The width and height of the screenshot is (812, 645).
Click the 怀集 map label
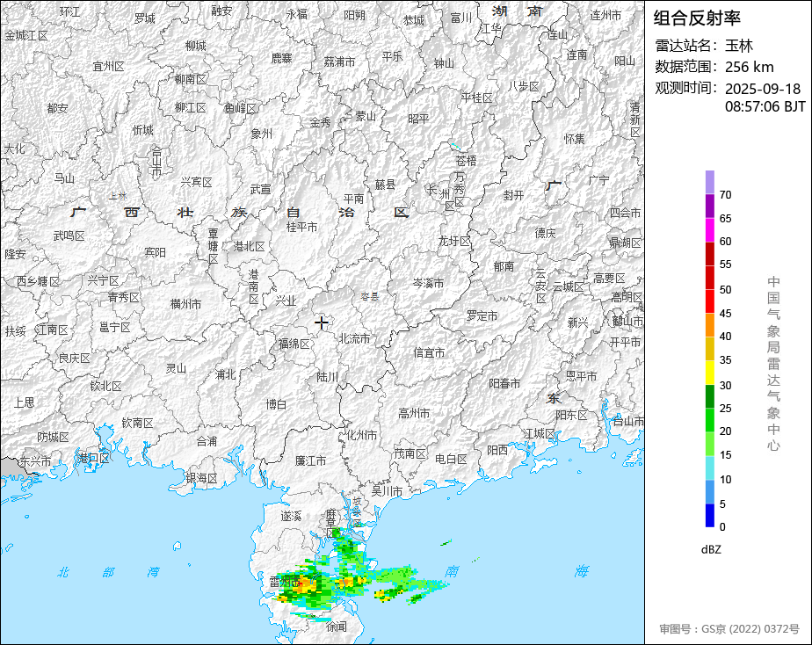(575, 139)
